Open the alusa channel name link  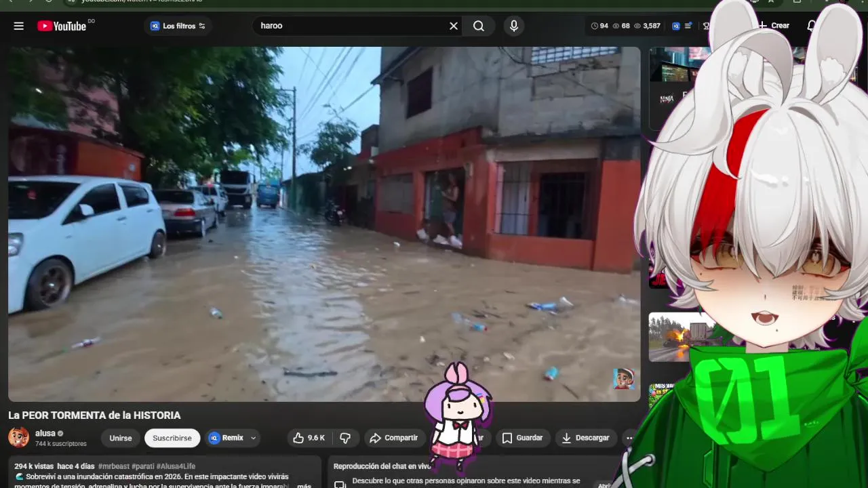pos(45,433)
